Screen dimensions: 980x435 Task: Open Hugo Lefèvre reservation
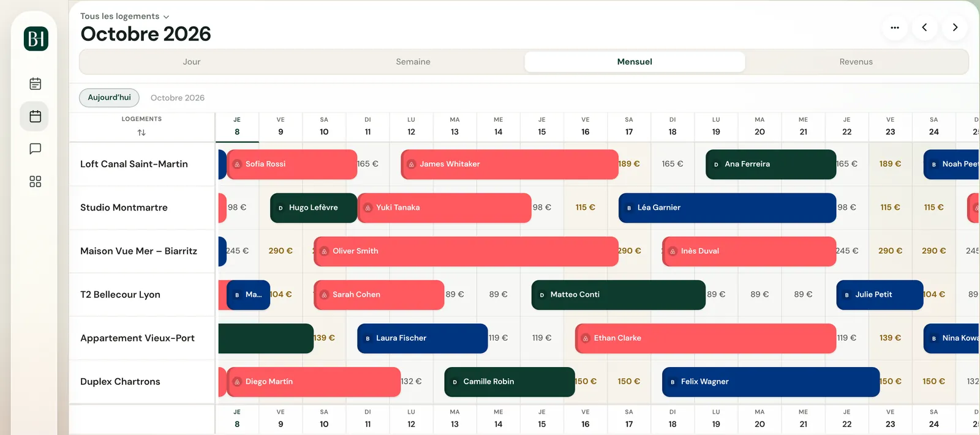click(x=314, y=208)
